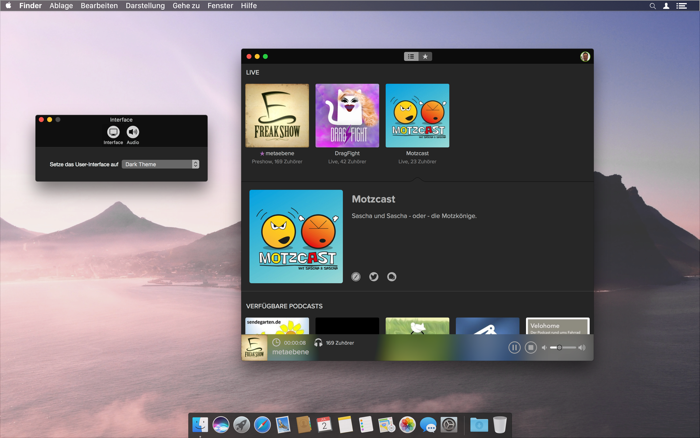Click 'Live, 42 Zuhörer' under DragFight
Image resolution: width=700 pixels, height=438 pixels.
point(347,162)
